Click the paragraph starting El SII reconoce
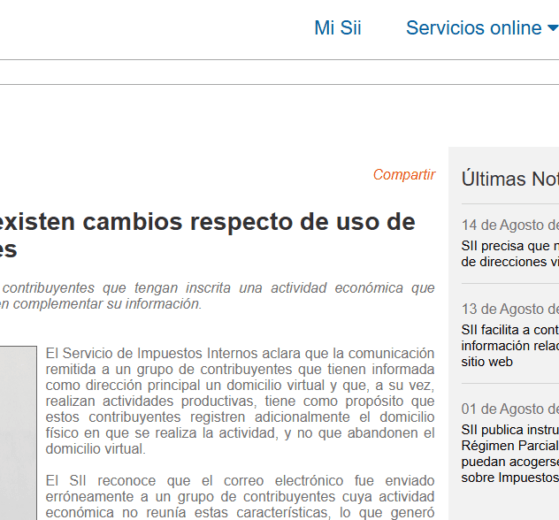Screen dimensions: 559x520 point(240,496)
